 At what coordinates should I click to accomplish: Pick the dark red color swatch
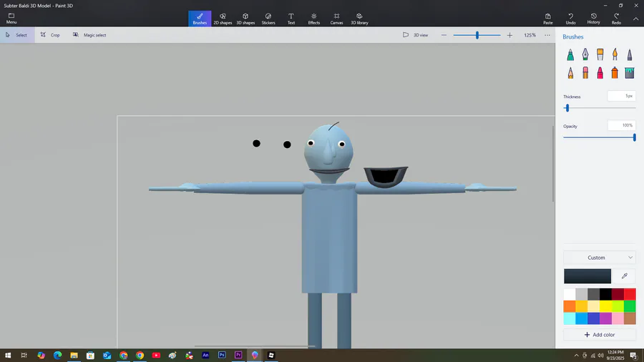618,294
